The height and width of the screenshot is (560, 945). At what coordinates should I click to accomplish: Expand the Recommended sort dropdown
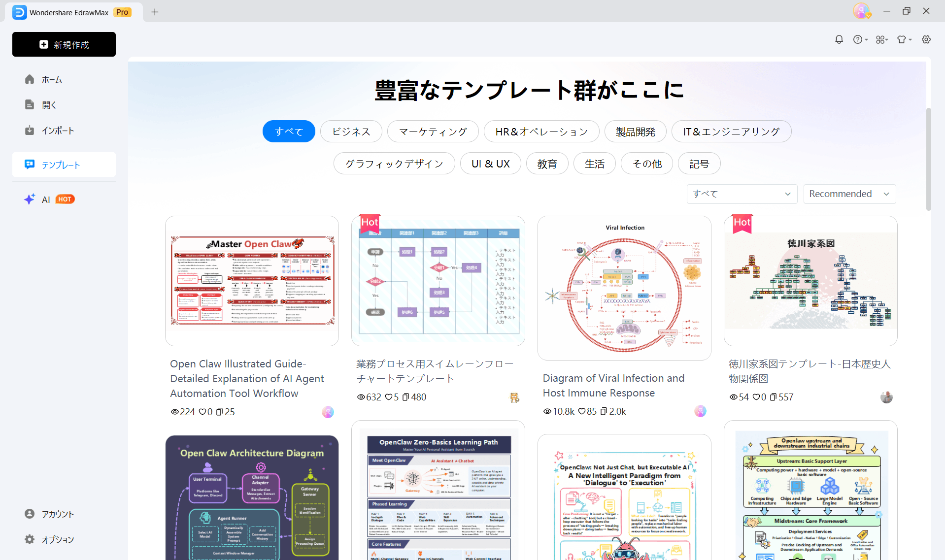849,194
